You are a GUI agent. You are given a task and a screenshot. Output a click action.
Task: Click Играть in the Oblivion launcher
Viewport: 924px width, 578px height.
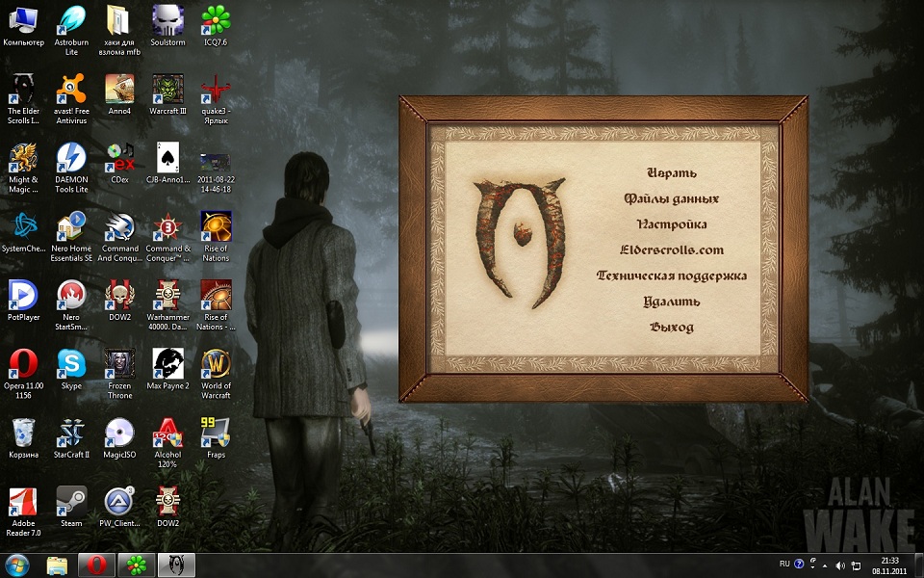click(x=671, y=173)
